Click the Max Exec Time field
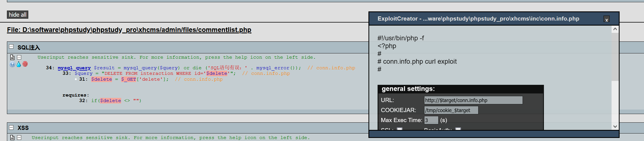Viewport: 644px width, 141px height. (431, 120)
